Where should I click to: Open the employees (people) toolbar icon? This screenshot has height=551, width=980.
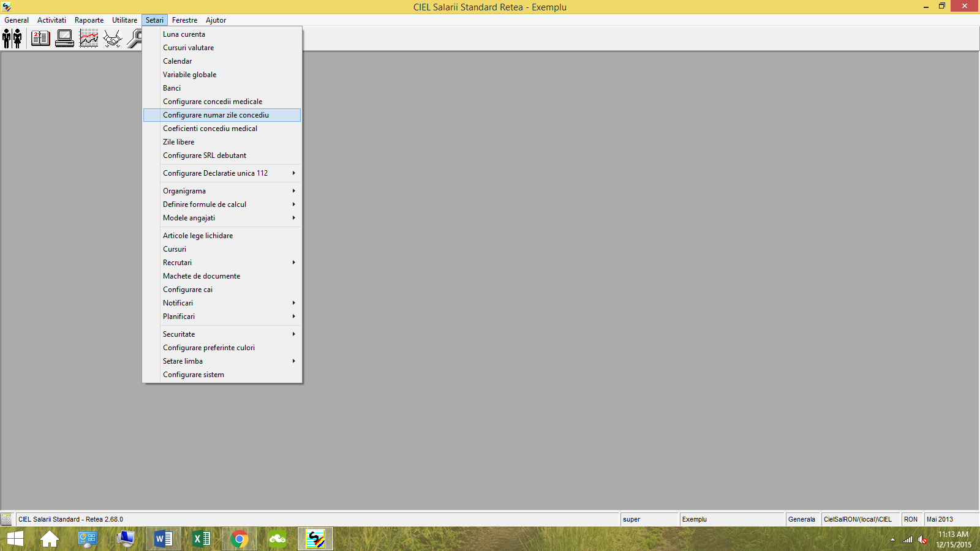[12, 39]
